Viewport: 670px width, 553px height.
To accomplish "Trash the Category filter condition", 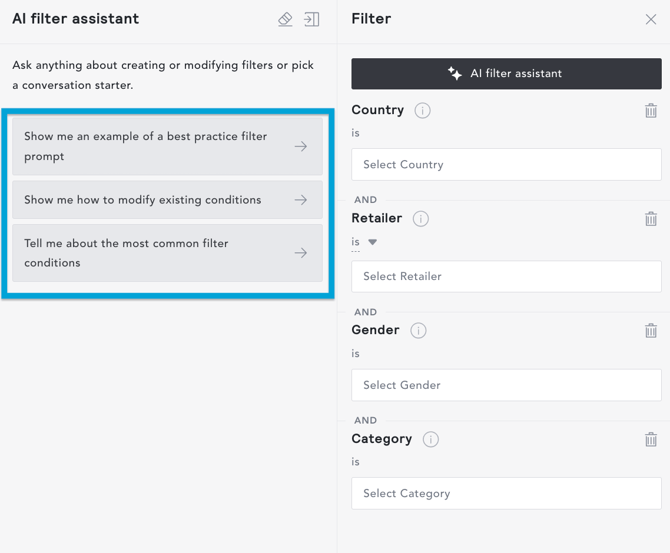I will tap(651, 439).
